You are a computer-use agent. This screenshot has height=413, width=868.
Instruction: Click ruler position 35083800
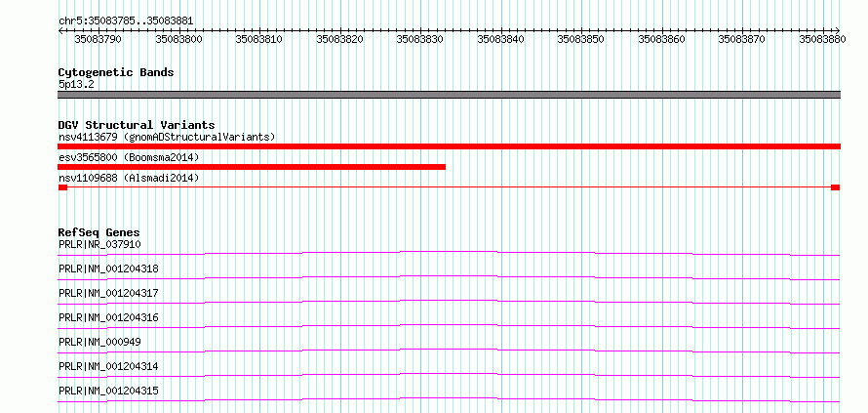click(x=178, y=39)
